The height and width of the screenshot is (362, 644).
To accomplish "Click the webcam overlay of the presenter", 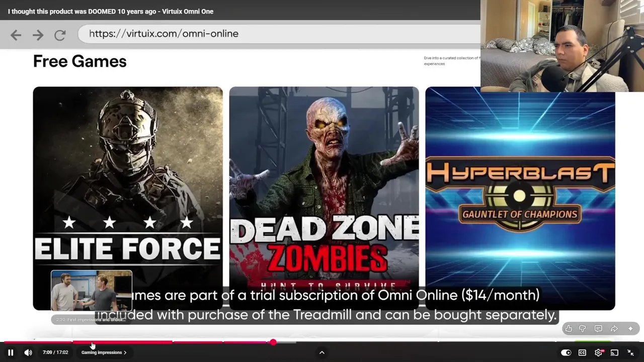I will click(x=562, y=46).
